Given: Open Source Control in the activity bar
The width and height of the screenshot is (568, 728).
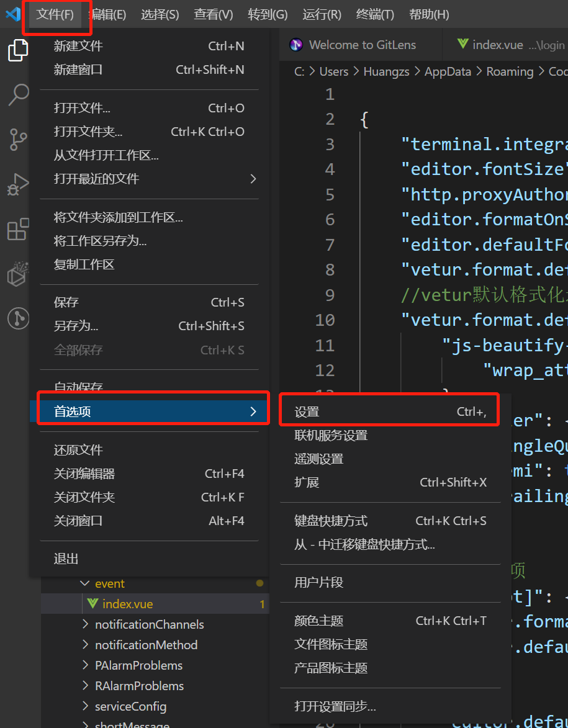Looking at the screenshot, I should click(18, 139).
